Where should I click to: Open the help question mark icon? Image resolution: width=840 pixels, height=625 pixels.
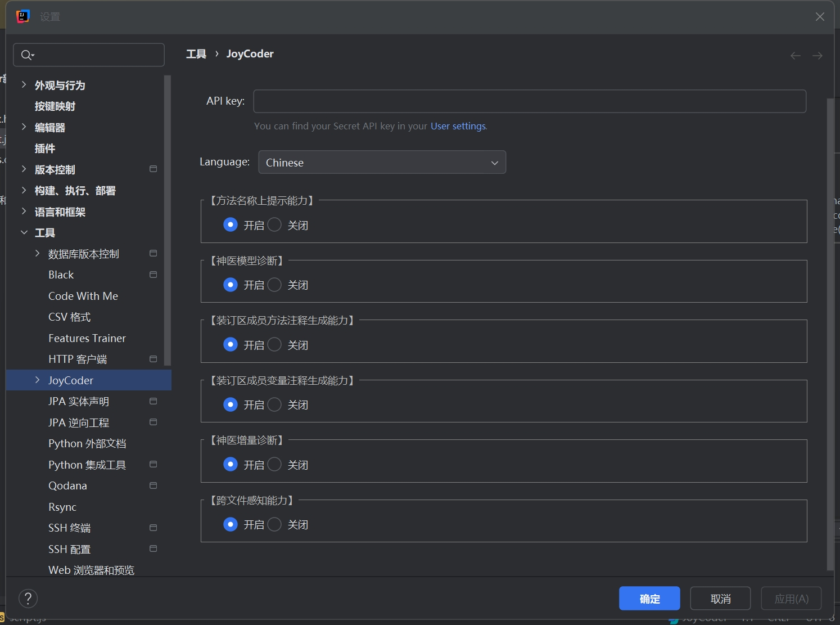click(28, 599)
